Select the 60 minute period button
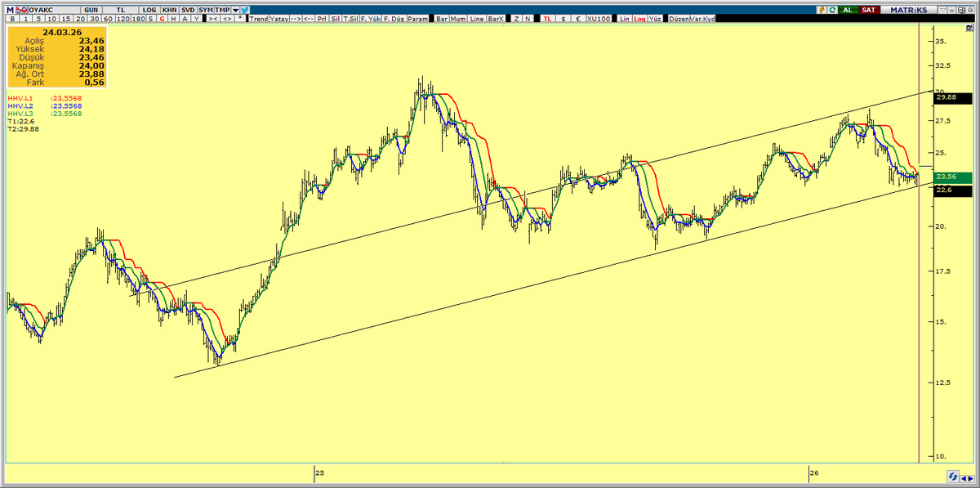The width and height of the screenshot is (980, 488). click(108, 19)
